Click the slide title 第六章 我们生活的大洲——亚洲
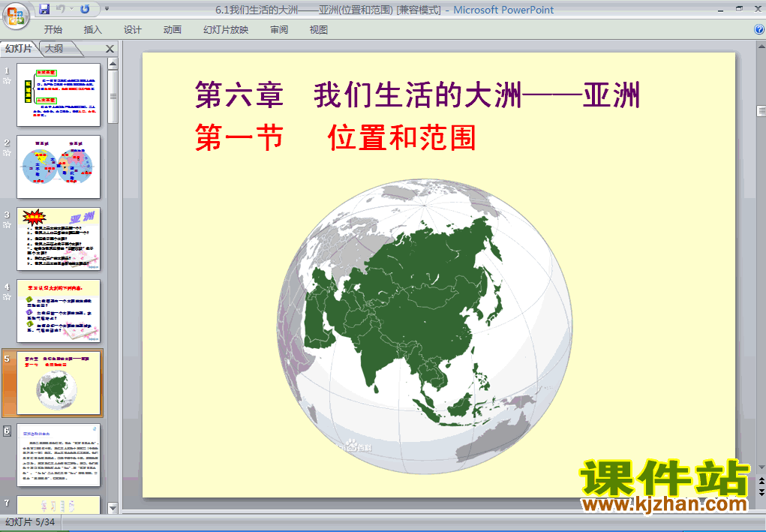Screen dimensions: 766x532 417,95
